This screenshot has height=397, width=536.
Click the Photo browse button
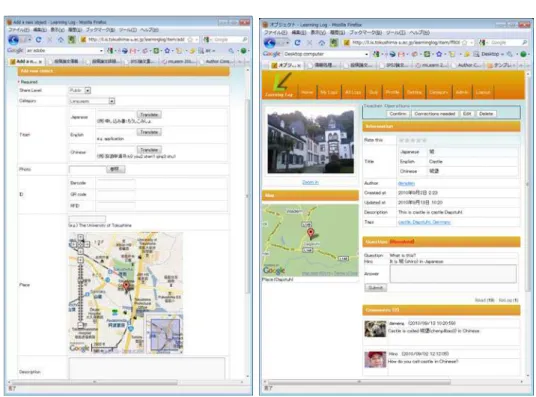point(116,169)
